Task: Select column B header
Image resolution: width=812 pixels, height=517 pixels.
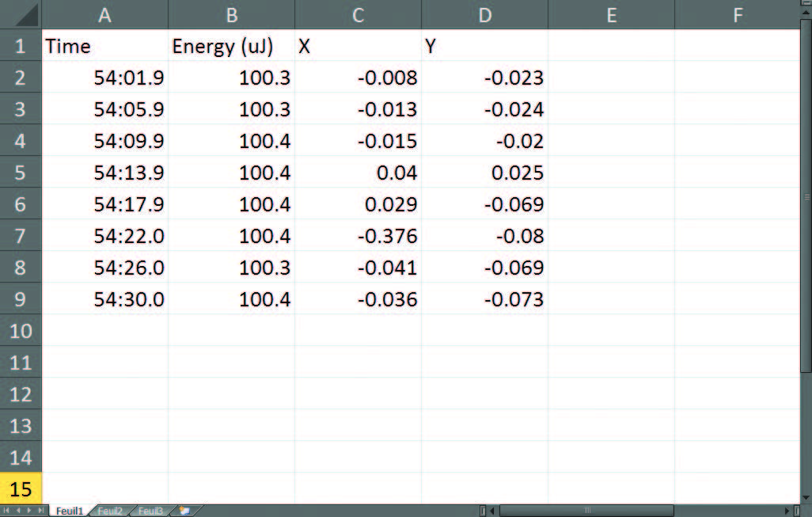Action: coord(231,14)
